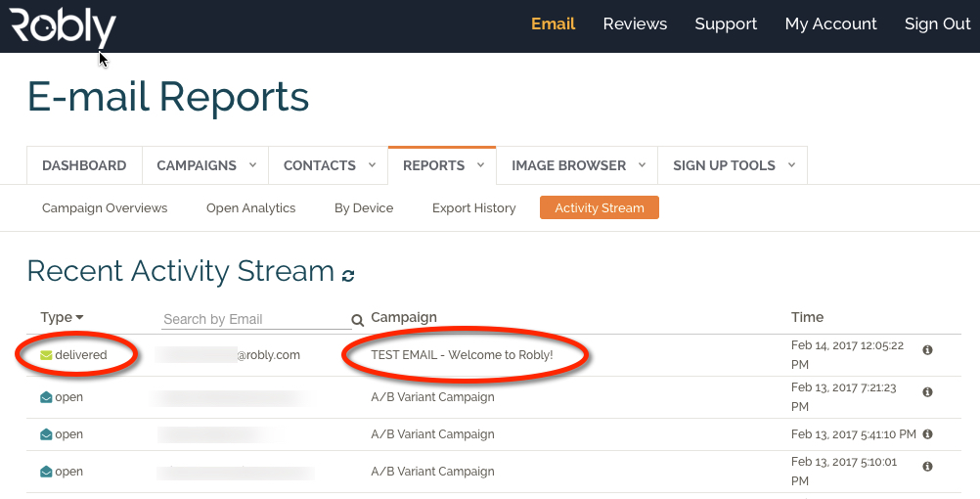Click Feb 13, 2017 5:41:10 PM timestamp
The image size is (980, 499).
(x=853, y=434)
